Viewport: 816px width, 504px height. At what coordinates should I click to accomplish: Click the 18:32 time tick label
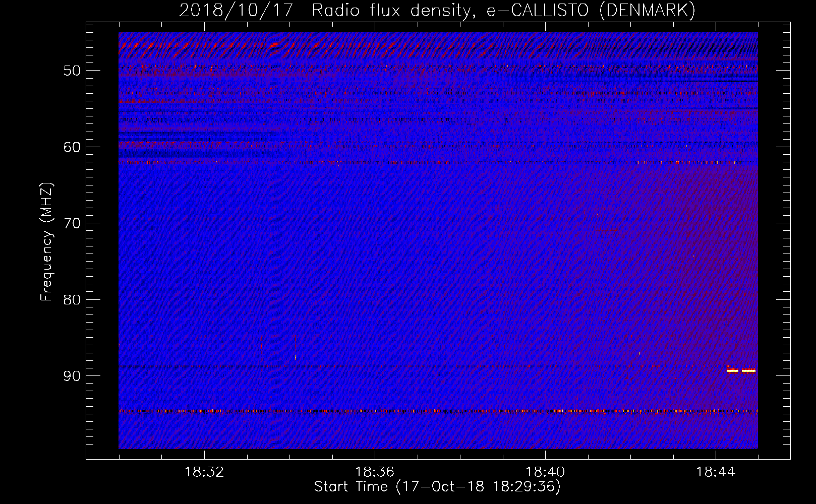coord(204,472)
